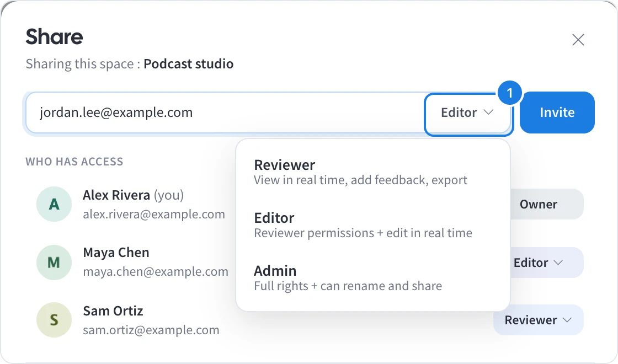The height and width of the screenshot is (364, 618).
Task: Open the Editor role dropdown next to email field
Action: 468,113
